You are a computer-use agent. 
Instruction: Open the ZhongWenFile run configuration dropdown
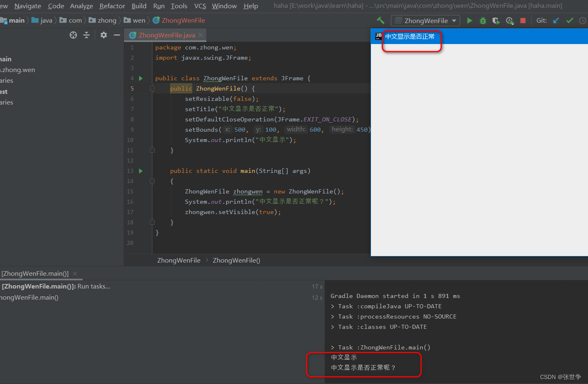[x=425, y=20]
